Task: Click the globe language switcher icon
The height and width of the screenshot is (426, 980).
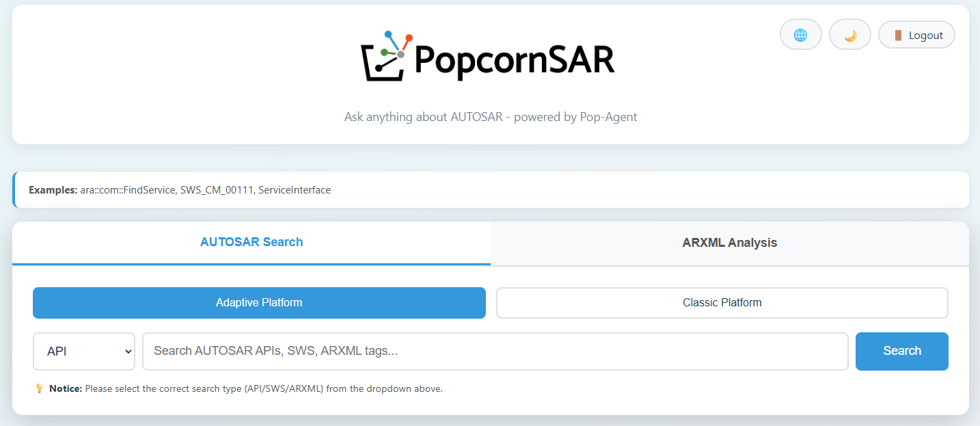Action: click(800, 35)
